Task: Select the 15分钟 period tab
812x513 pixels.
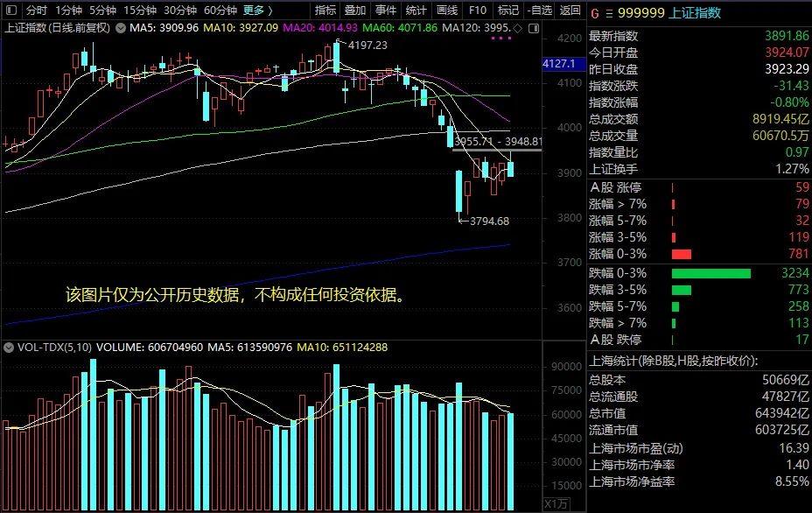Action: 140,10
